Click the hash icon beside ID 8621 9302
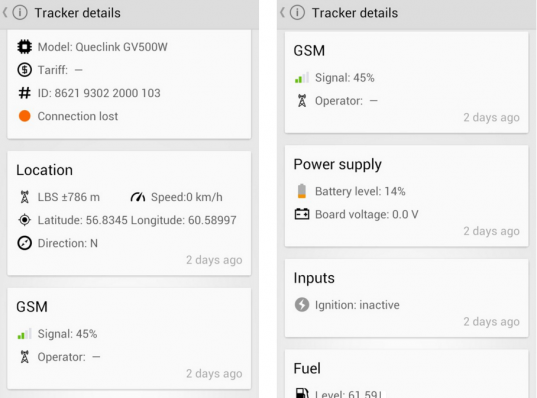 [x=24, y=93]
